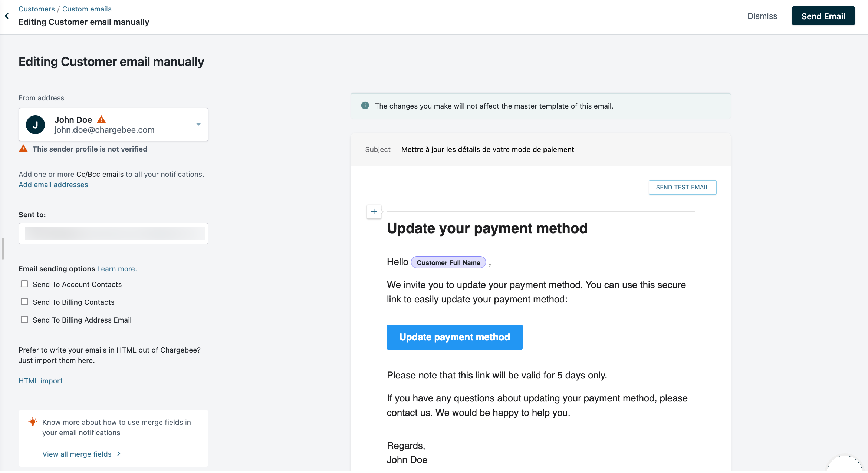This screenshot has width=868, height=473.
Task: Check Send To Billing Contacts
Action: click(x=24, y=302)
